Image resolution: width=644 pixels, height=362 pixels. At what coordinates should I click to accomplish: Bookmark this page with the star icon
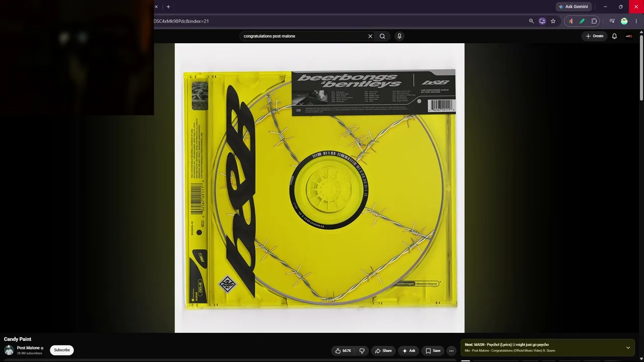tap(553, 21)
